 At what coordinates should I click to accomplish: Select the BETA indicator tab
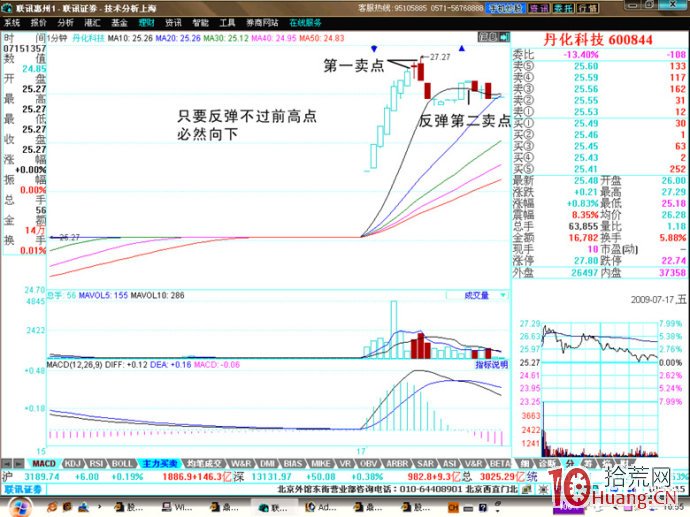(x=500, y=463)
